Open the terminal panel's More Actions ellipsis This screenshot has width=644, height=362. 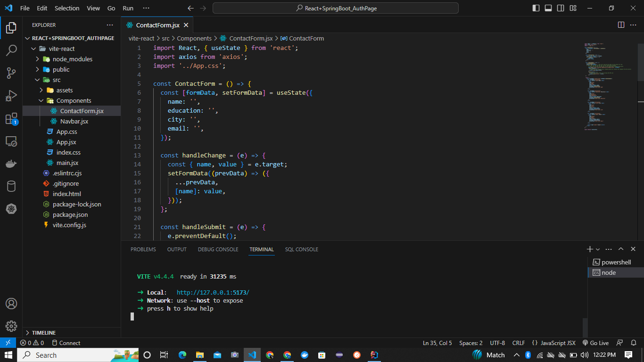[609, 249]
